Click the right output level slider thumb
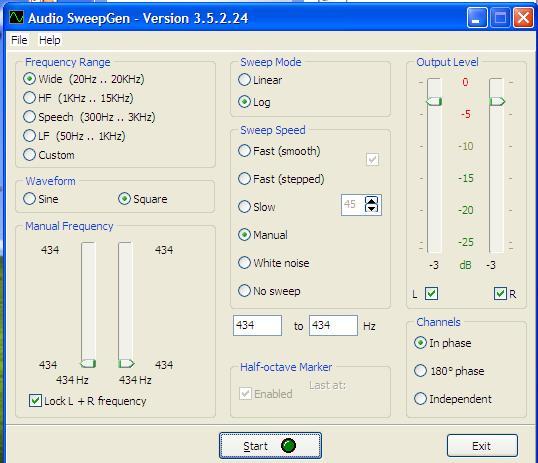This screenshot has height=463, width=538. coord(497,101)
